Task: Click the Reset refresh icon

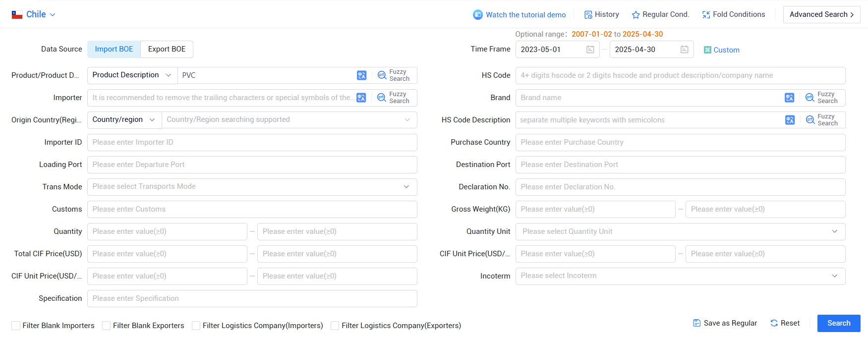Action: [774, 323]
